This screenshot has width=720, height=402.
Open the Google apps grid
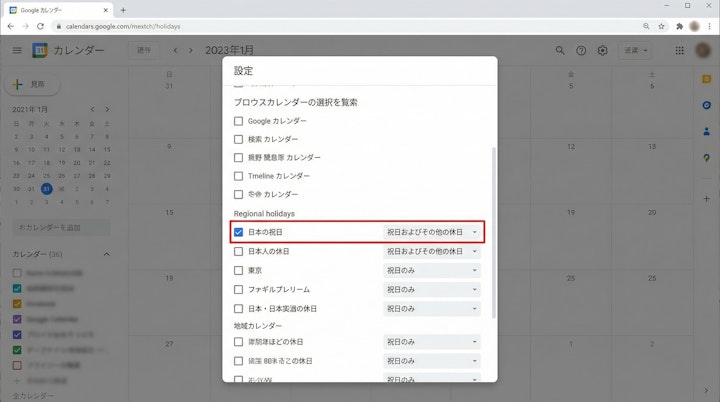[x=680, y=51]
